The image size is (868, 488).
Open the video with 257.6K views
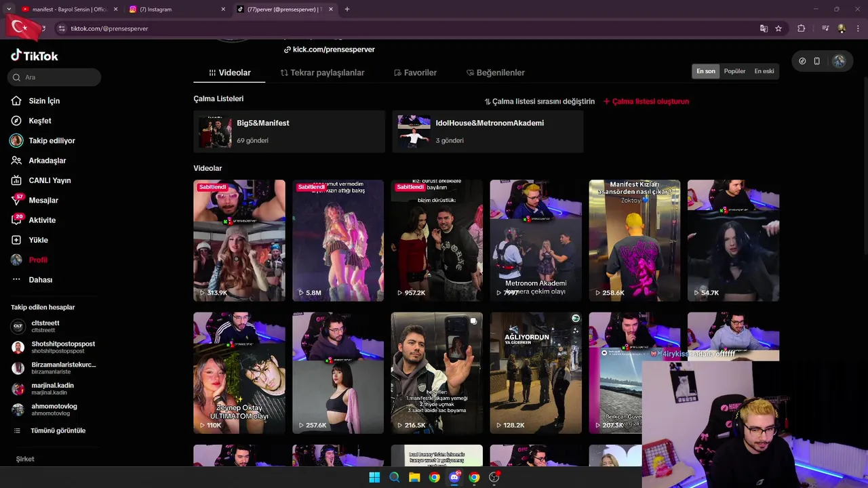click(338, 373)
